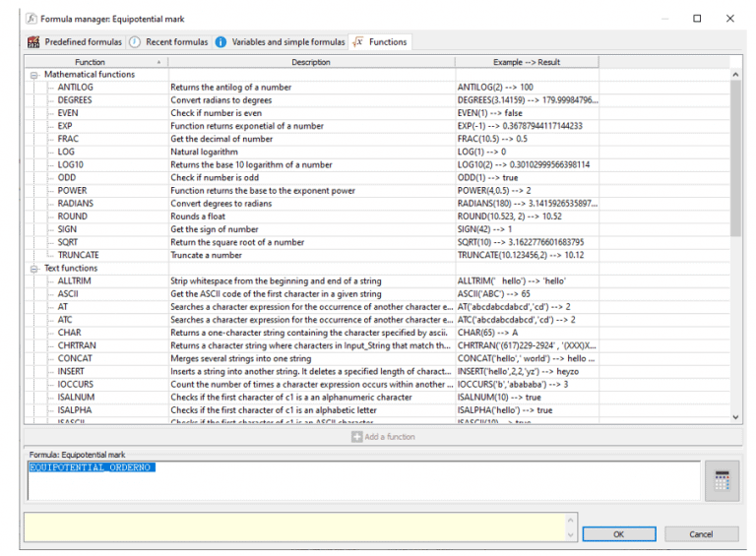Select the ASCII function
The image size is (756, 556).
pyautogui.click(x=68, y=294)
